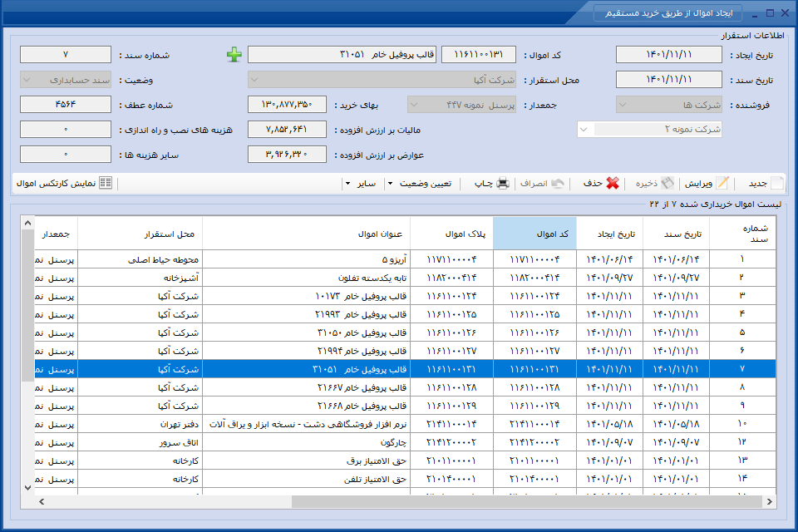The width and height of the screenshot is (798, 532).
Task: Click the green plus icon beside asset title
Action: pos(234,55)
